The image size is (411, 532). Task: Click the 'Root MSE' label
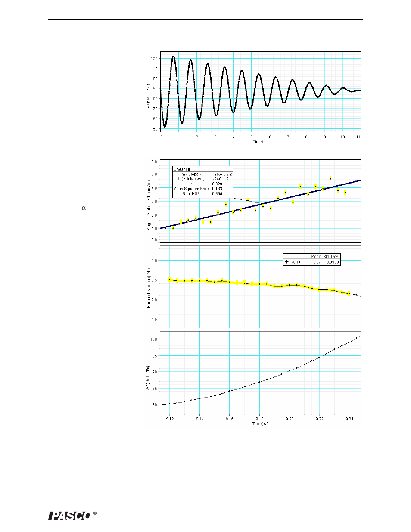[x=191, y=193]
